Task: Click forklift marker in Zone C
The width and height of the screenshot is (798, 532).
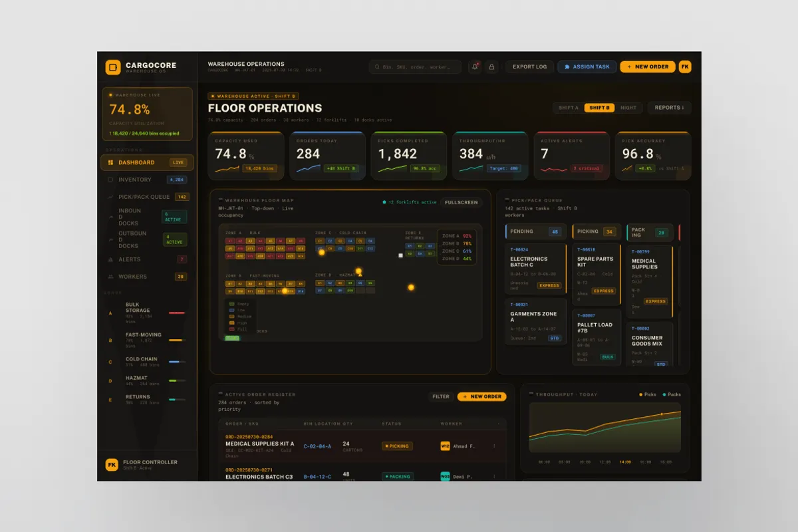Action: 322,252
